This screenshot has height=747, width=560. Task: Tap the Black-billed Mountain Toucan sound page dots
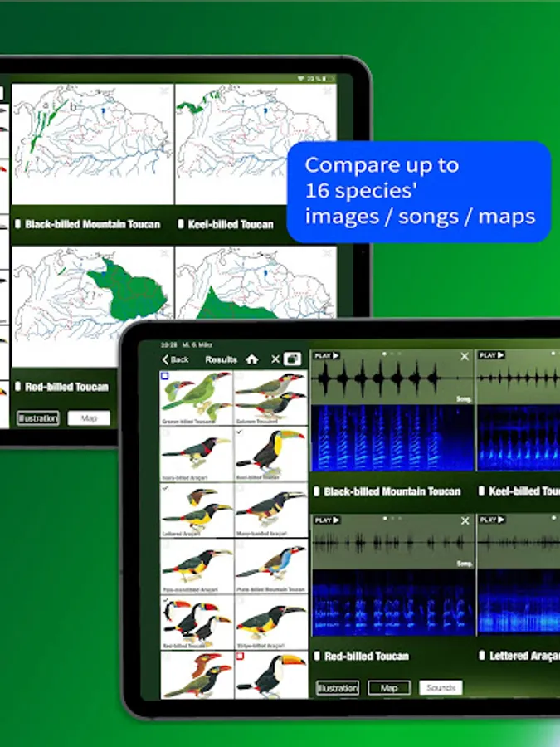[392, 354]
